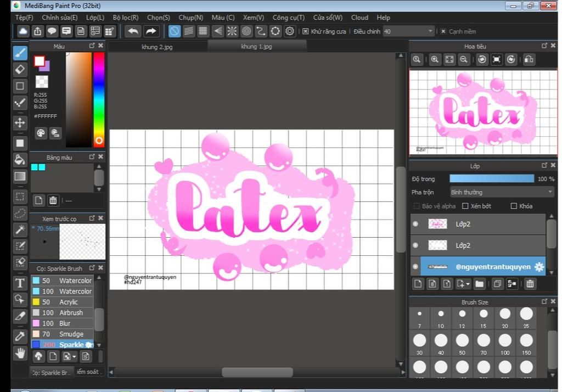
Task: Select the Move tool
Action: pos(20,122)
